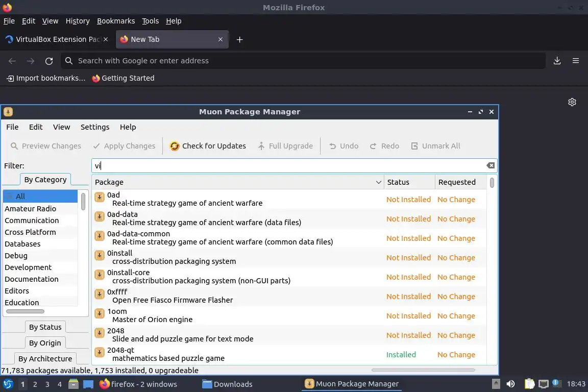Click Redo in Muon toolbar

click(384, 146)
